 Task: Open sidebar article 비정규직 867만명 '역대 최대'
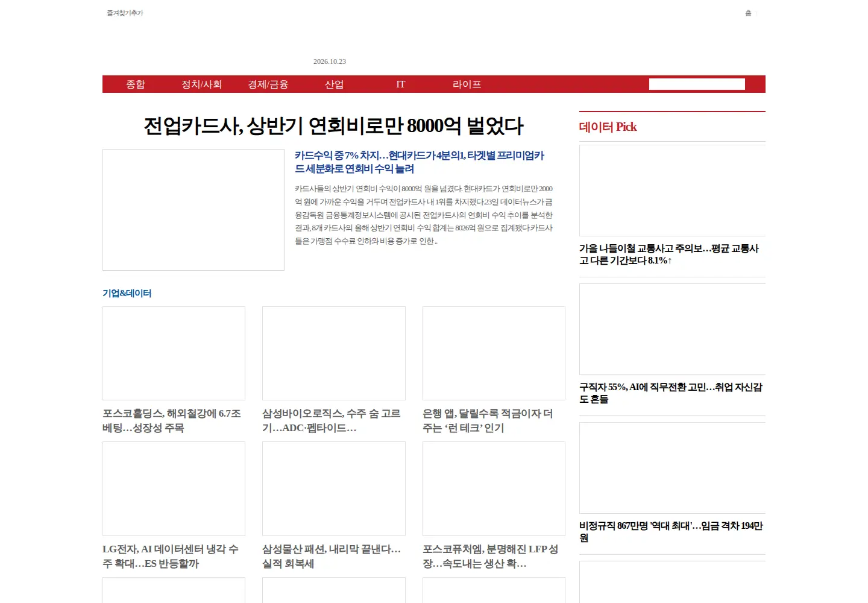pos(671,532)
